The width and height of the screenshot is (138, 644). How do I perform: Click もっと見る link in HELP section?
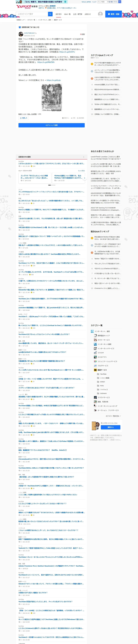point(81,171)
